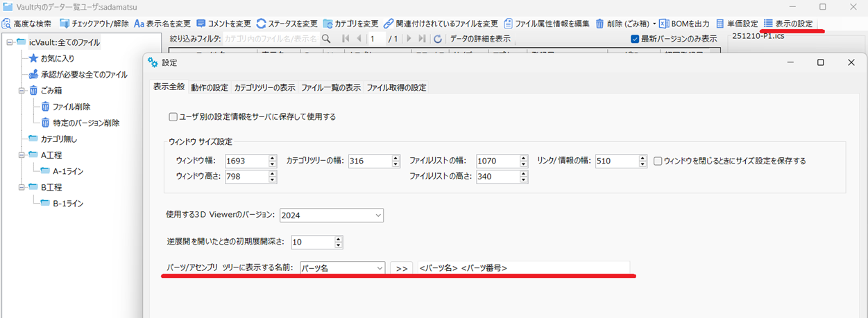The height and width of the screenshot is (318, 868).
Task: Collapse the B工程 tree expander
Action: pos(22,187)
